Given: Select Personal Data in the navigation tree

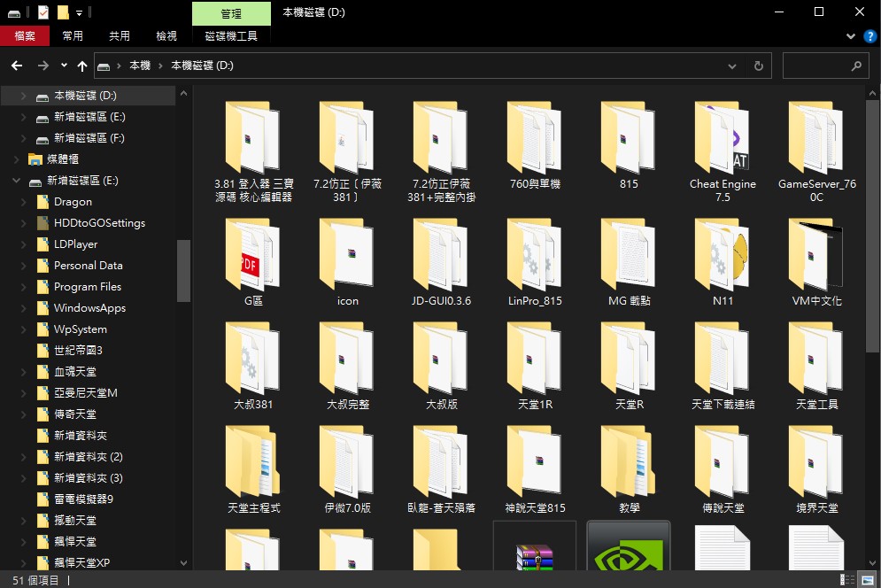Looking at the screenshot, I should pos(89,266).
